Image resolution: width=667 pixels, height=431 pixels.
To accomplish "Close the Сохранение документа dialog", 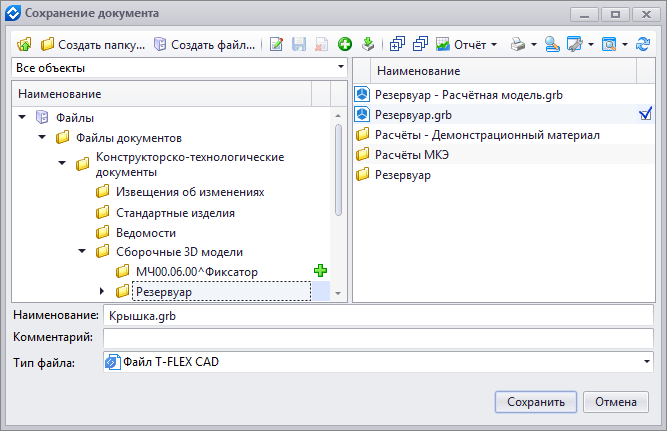I will pos(646,15).
